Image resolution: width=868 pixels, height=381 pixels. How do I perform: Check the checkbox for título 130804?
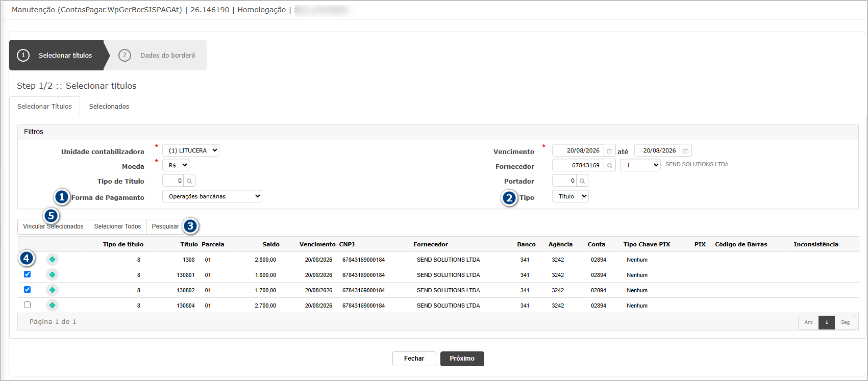coord(28,305)
